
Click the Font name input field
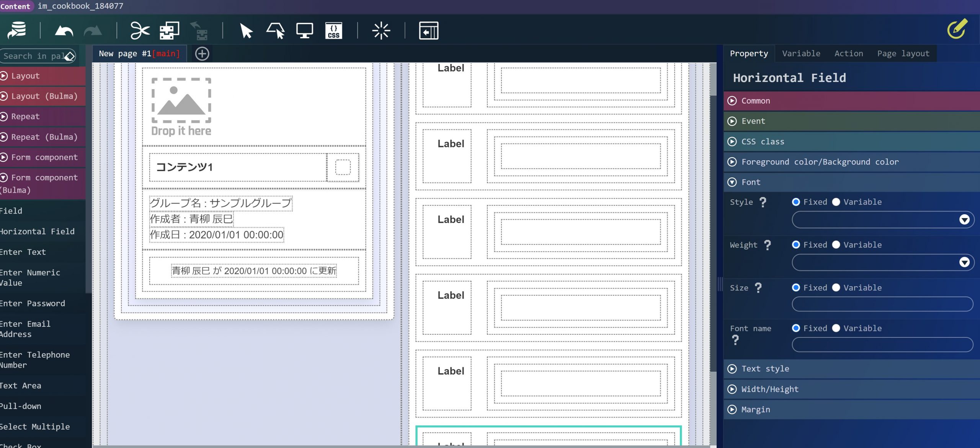(882, 345)
